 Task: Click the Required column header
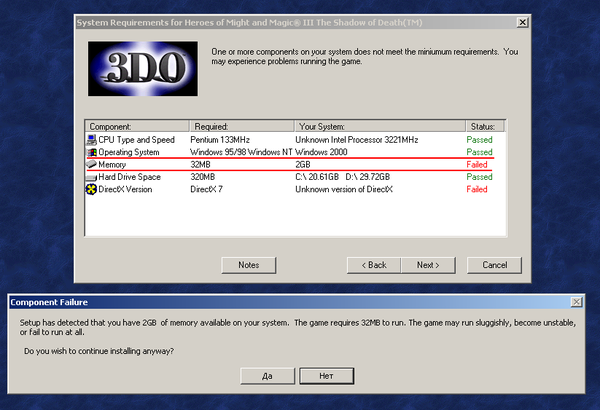(242, 126)
